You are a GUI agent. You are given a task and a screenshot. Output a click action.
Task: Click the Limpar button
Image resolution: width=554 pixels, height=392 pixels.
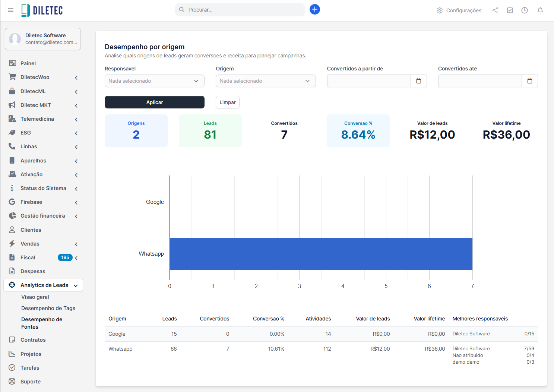(227, 102)
